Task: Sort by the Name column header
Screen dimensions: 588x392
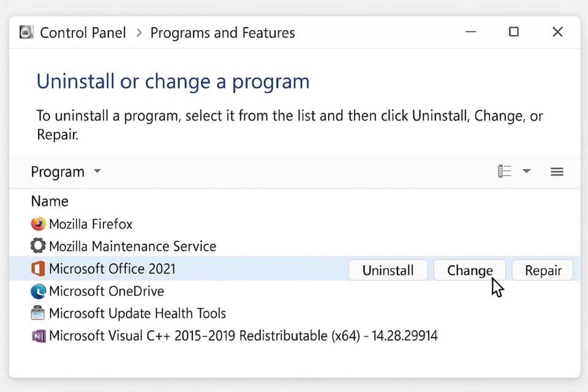Action: (50, 201)
